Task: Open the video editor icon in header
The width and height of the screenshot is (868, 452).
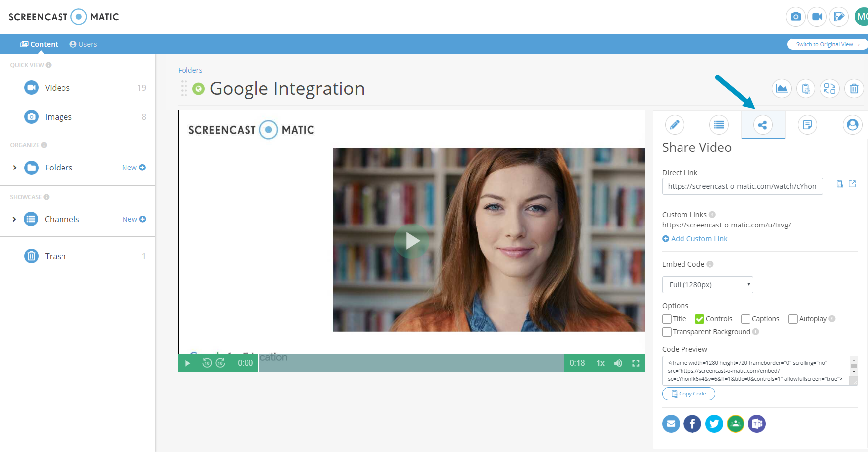Action: pos(839,17)
